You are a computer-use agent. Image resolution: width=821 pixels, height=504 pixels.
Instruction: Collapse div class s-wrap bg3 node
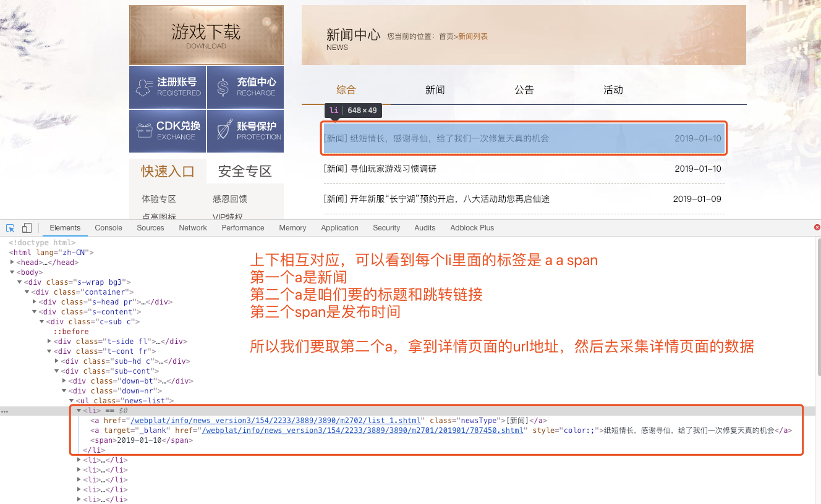20,282
